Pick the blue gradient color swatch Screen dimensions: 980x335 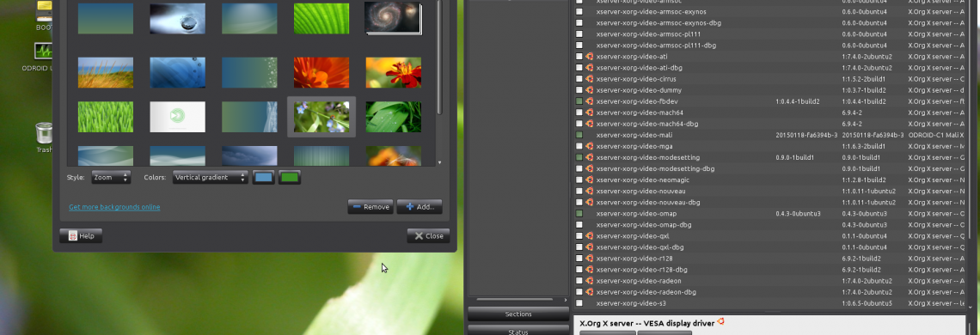point(264,178)
